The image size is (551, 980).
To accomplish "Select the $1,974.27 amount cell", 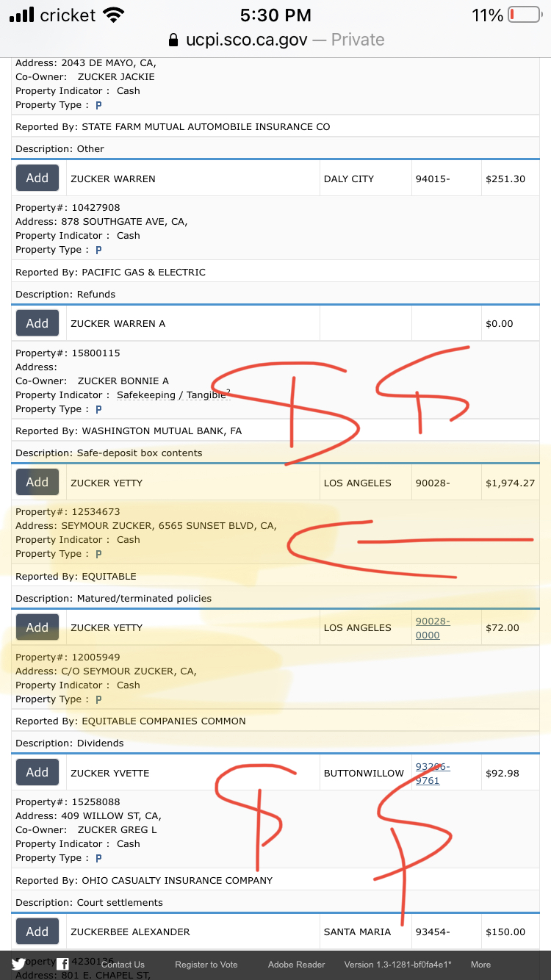I will pos(510,483).
